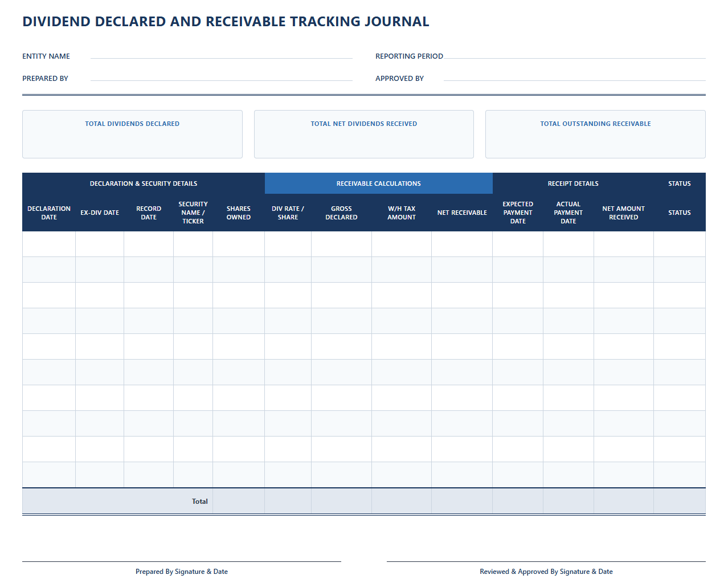Select the Total row cell under Net Amount Received
The height and width of the screenshot is (587, 728).
(624, 501)
